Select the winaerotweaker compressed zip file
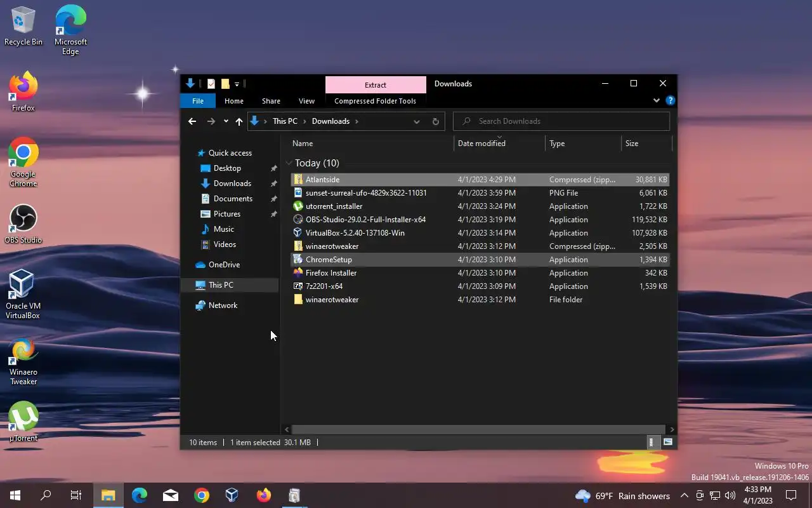The width and height of the screenshot is (812, 508). tap(480, 246)
